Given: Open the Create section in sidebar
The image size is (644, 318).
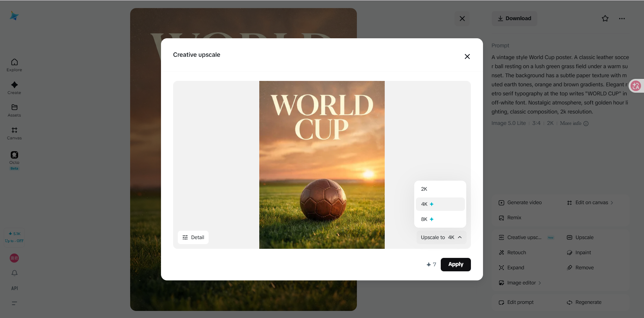Looking at the screenshot, I should [14, 88].
